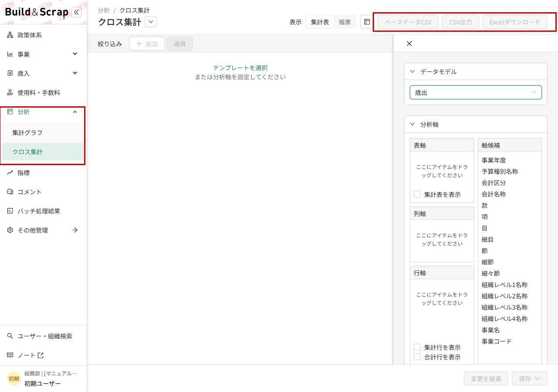Click the Excelダウンロード button
This screenshot has width=558, height=392.
pyautogui.click(x=515, y=22)
